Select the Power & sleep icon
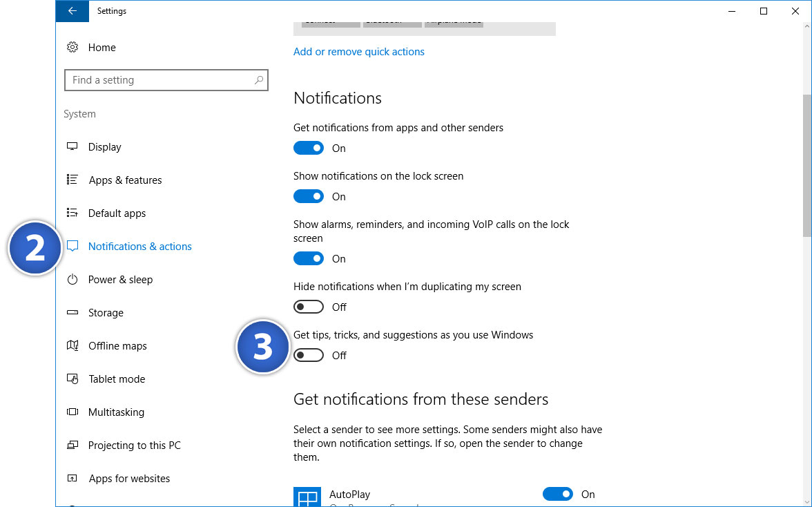This screenshot has width=812, height=507. [x=72, y=279]
